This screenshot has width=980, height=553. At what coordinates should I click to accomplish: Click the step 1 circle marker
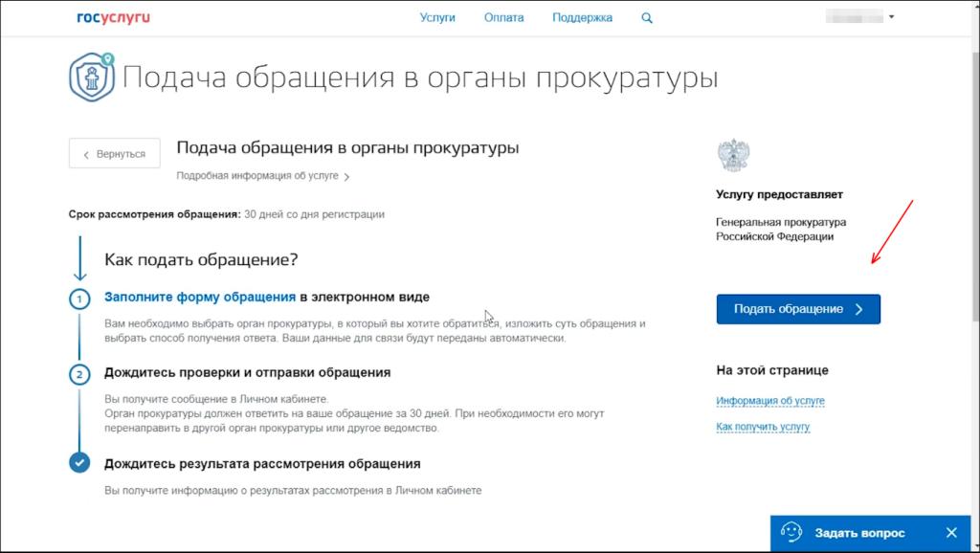pyautogui.click(x=79, y=299)
